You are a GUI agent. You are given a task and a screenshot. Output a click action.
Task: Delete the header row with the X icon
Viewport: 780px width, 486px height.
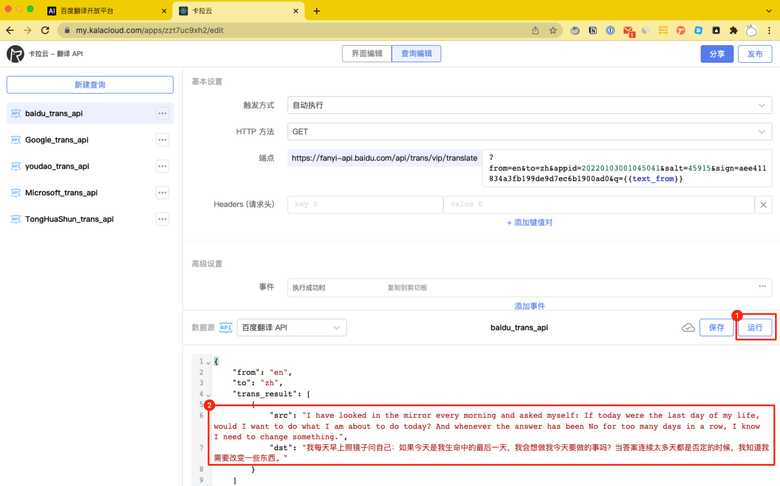coord(763,204)
